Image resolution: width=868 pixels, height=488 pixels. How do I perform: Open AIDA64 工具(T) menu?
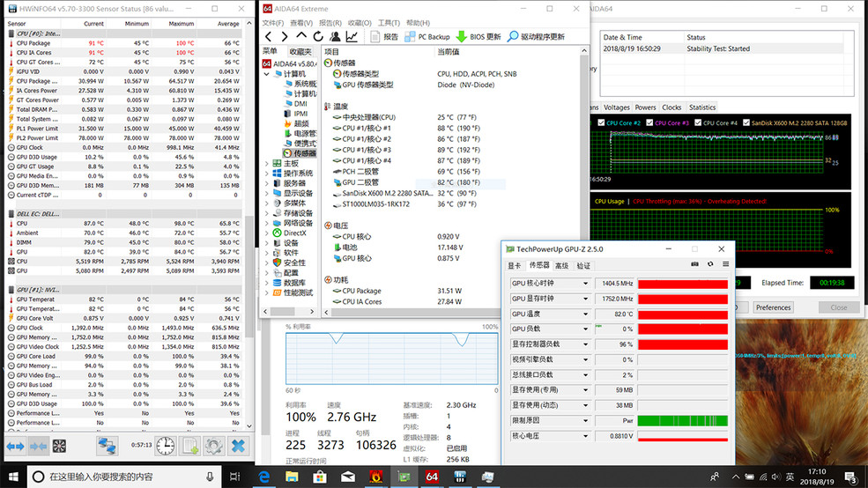click(x=389, y=23)
